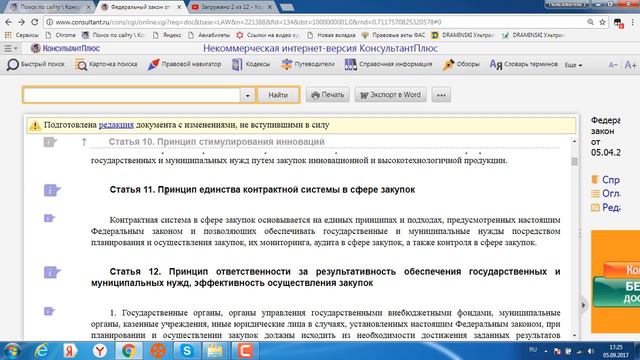Decrease font size with A- button
Image resolution: width=640 pixels, height=360 pixels.
[x=613, y=65]
